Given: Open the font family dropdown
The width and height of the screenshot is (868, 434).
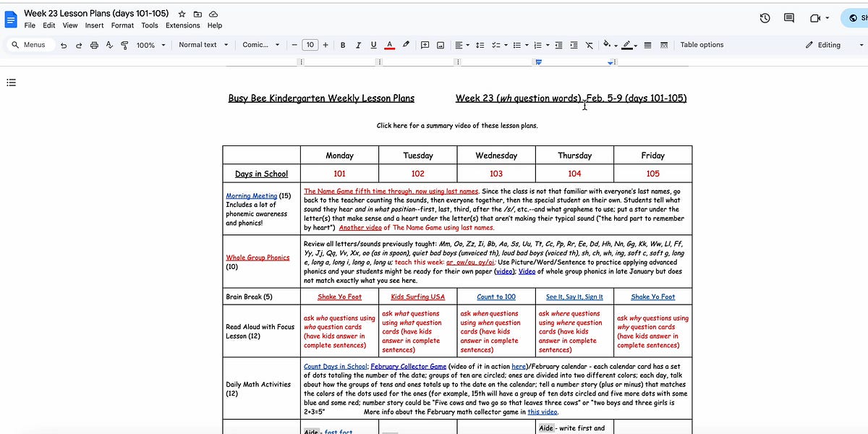Looking at the screenshot, I should 260,45.
